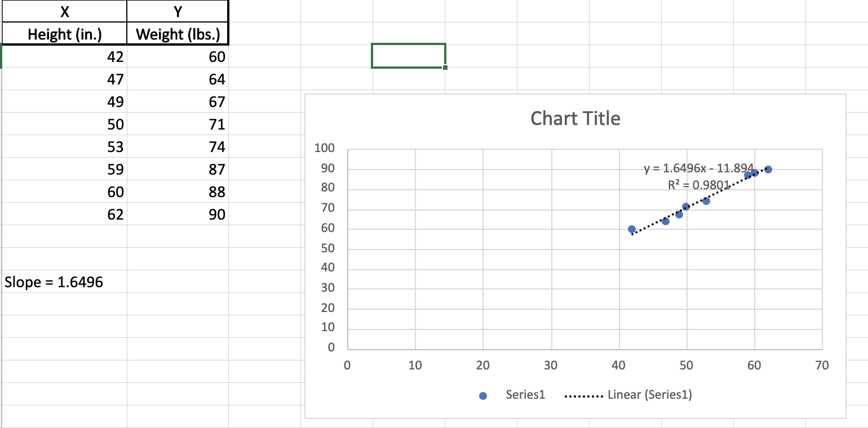Click the trendline equation label y = 1.6496x - 11.894
Viewport: 868px width, 428px height.
pos(698,168)
